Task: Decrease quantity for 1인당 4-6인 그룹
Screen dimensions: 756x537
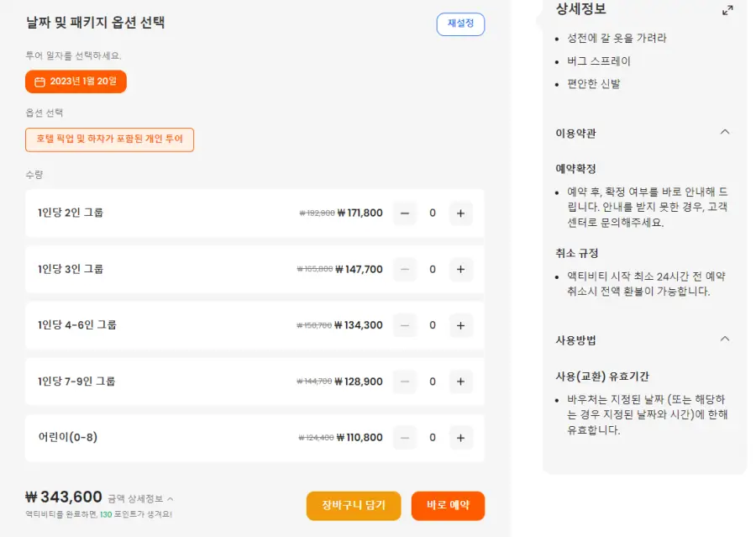Action: coord(405,326)
